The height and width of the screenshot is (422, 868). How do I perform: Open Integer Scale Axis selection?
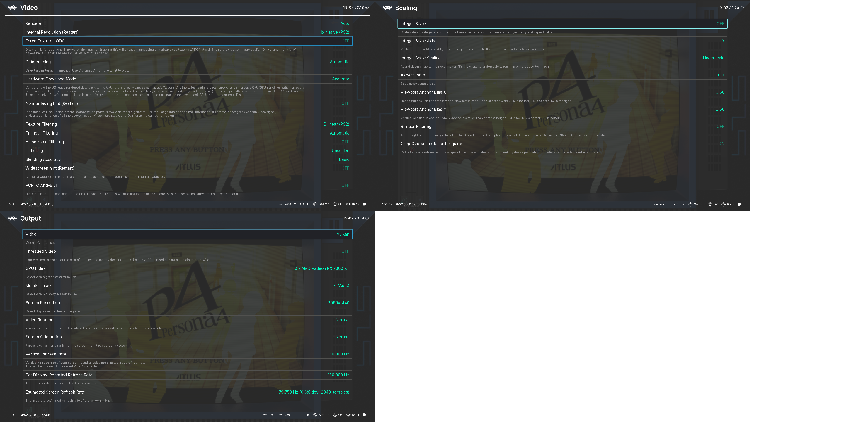pyautogui.click(x=562, y=41)
